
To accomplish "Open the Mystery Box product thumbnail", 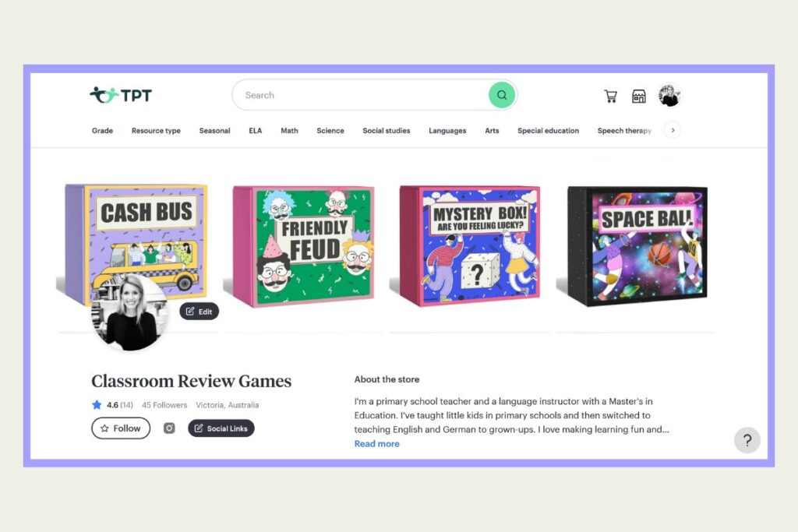I will point(468,246).
